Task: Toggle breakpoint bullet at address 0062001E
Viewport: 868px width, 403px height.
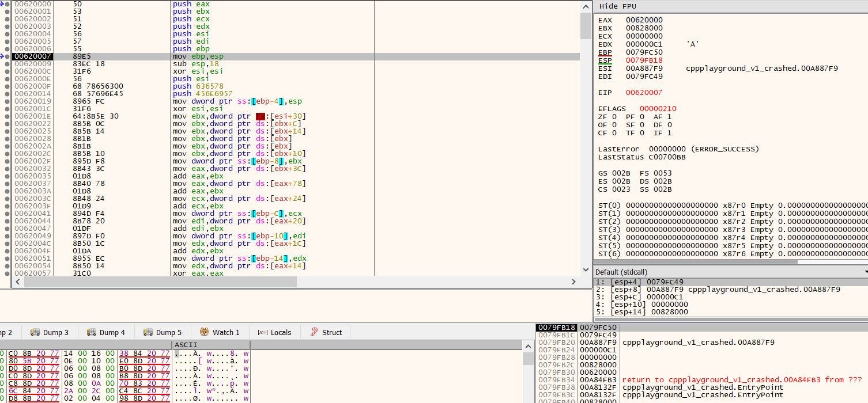Action: (7, 116)
